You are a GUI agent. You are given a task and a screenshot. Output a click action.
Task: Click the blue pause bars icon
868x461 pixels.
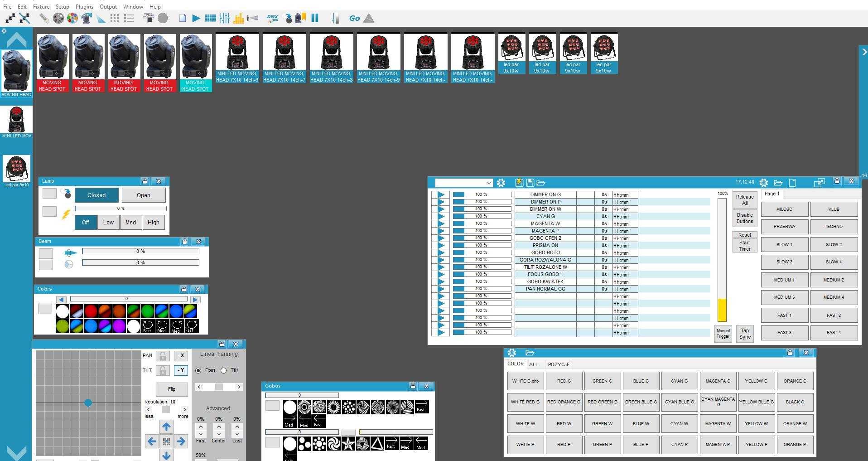click(x=315, y=18)
